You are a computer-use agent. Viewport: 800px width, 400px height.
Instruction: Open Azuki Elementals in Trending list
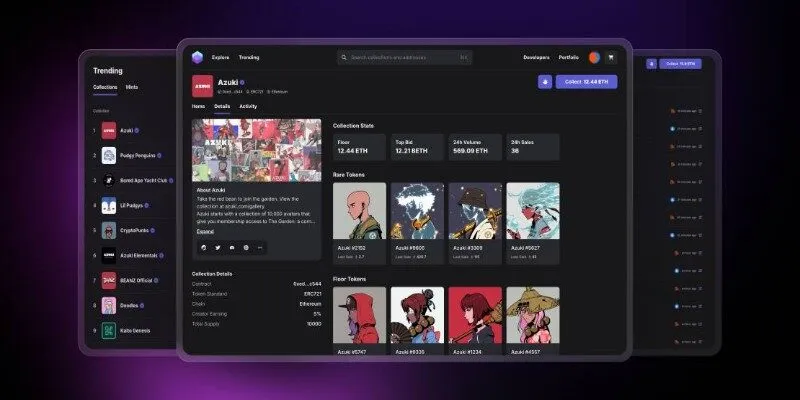(133, 256)
